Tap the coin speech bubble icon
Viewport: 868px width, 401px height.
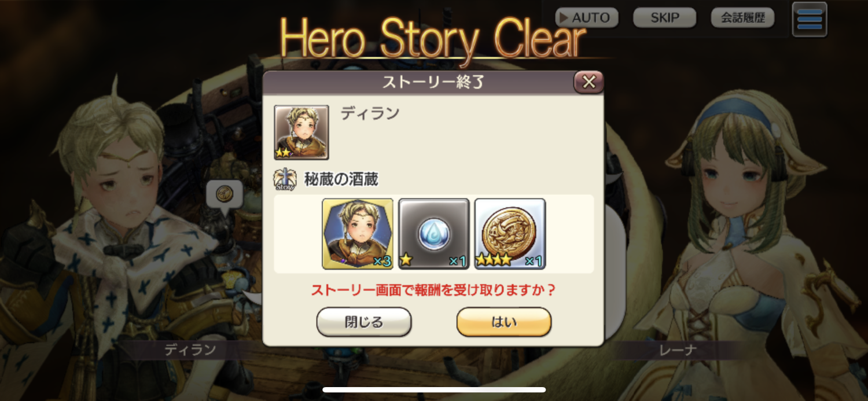point(224,196)
